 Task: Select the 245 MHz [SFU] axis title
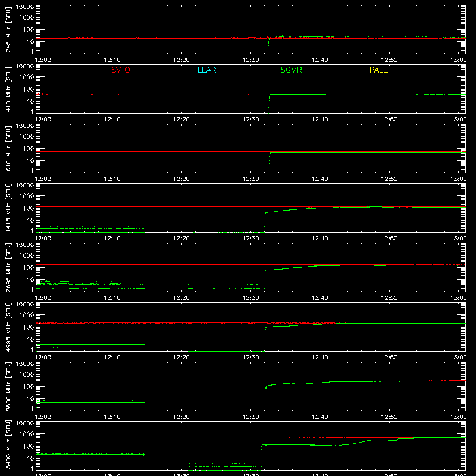[8, 29]
